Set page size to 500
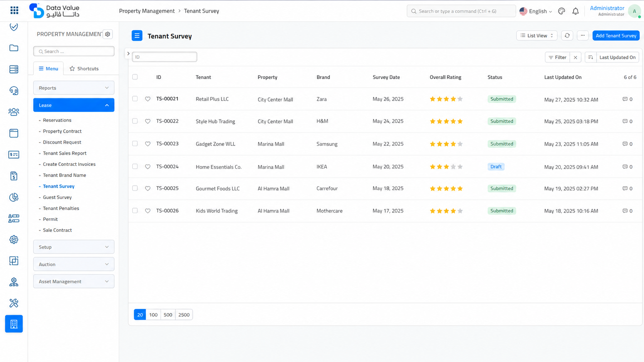 tap(168, 315)
